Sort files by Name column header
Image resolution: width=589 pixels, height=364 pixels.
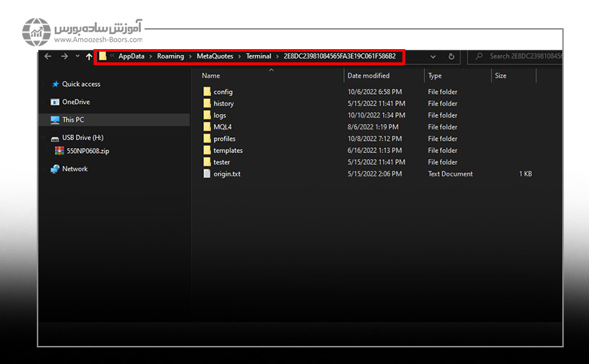coord(211,76)
